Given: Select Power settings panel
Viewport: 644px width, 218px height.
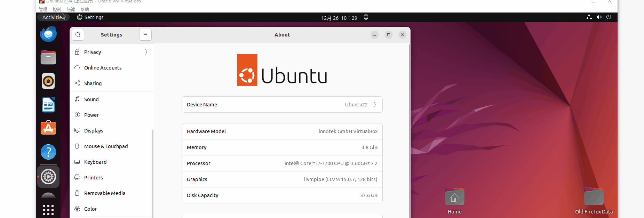Looking at the screenshot, I should [x=112, y=115].
